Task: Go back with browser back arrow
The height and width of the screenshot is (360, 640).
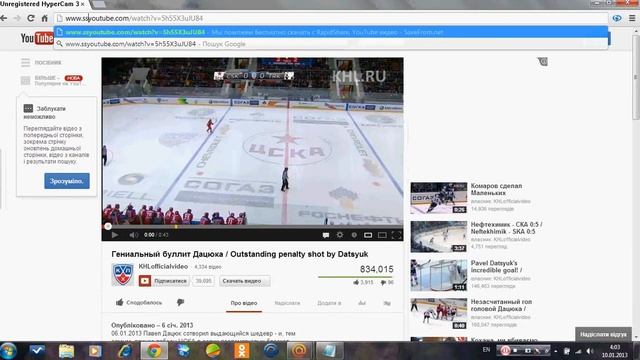Action: click(x=4, y=18)
